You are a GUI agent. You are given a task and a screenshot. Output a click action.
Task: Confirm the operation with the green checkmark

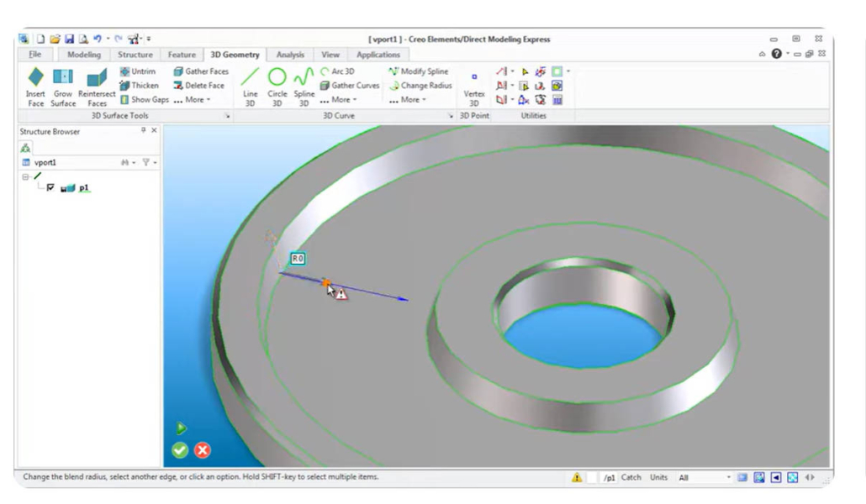tap(180, 450)
